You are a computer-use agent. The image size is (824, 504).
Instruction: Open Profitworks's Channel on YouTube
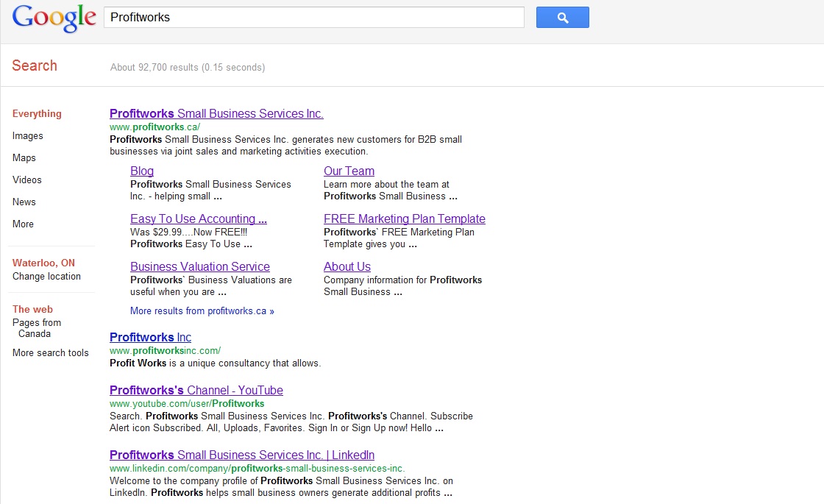(x=196, y=390)
